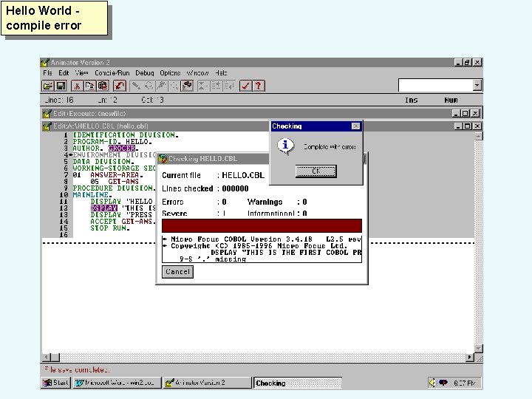Screen dimensions: 532x399
Task: Open the Edit menu
Action: pos(64,73)
